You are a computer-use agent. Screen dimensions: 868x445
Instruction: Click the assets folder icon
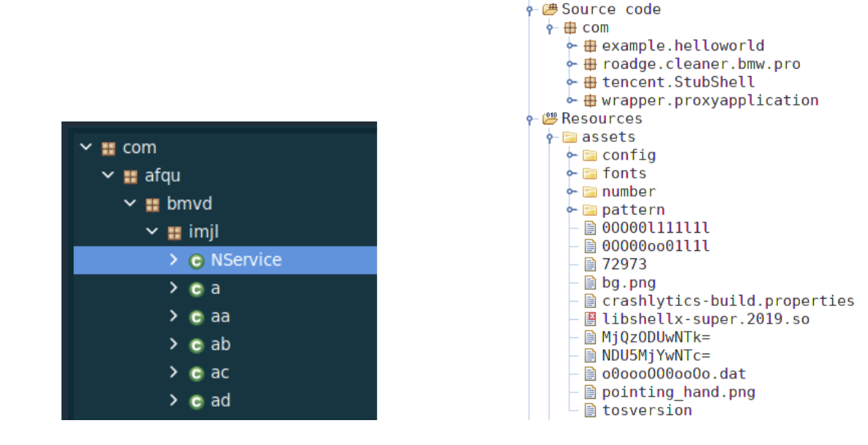point(569,137)
